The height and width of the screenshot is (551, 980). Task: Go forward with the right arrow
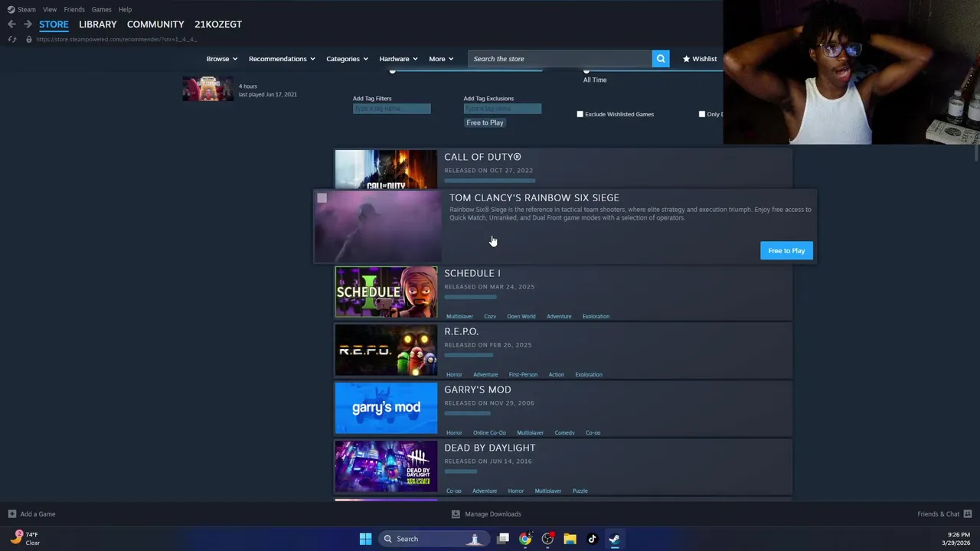tap(28, 24)
